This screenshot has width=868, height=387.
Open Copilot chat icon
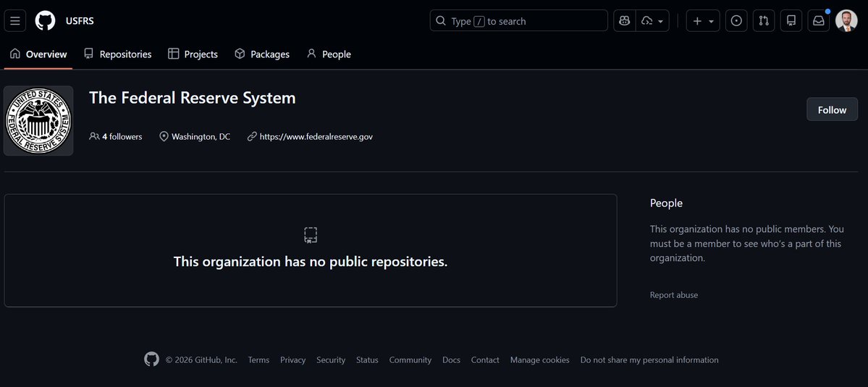[x=625, y=21]
